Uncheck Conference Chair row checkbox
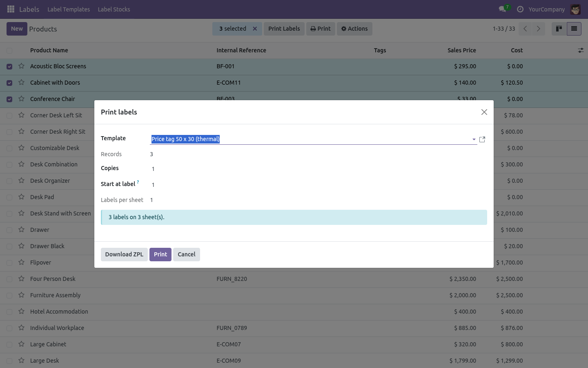 click(9, 99)
